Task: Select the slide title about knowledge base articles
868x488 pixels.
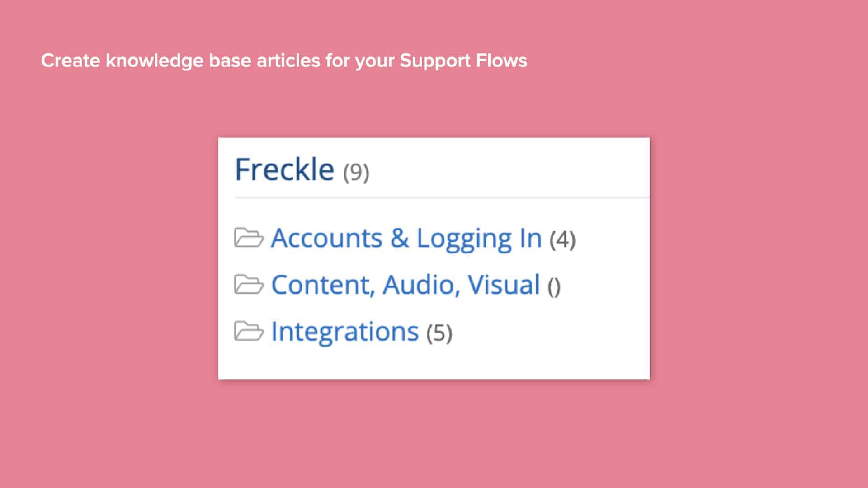Action: pos(284,60)
